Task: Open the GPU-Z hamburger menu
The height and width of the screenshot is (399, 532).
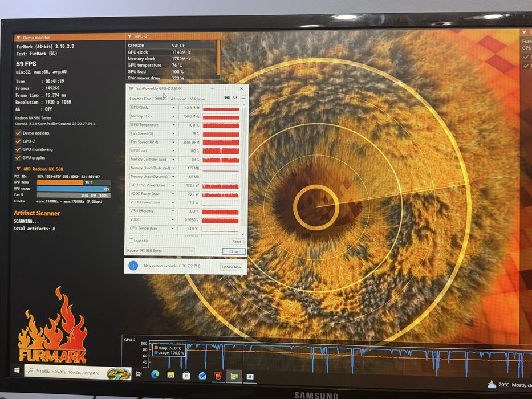Action: coord(243,97)
